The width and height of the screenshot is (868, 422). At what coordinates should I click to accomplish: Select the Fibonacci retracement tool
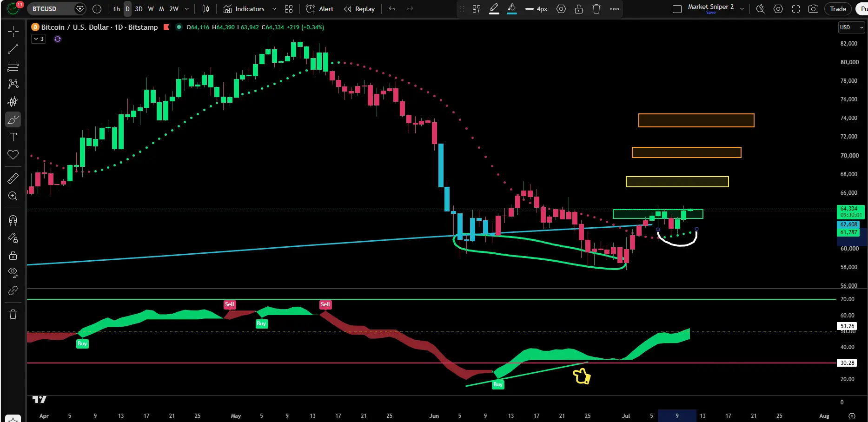13,66
